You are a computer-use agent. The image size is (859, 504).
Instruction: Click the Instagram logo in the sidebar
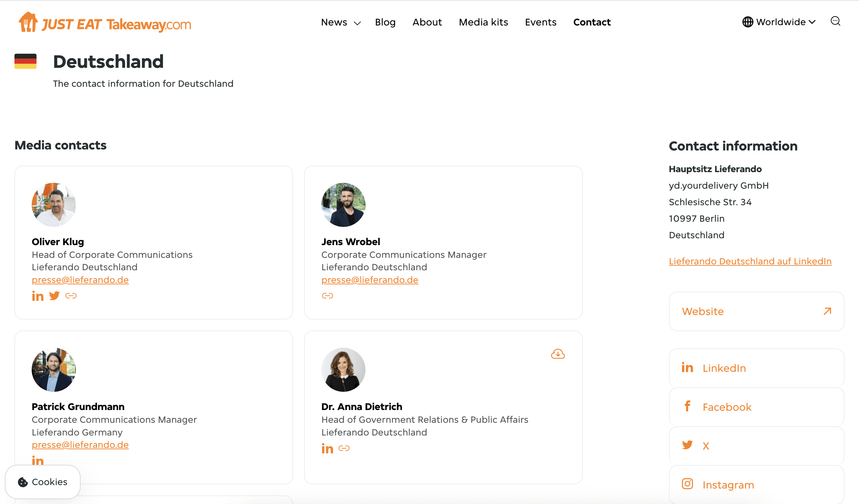[x=687, y=484]
